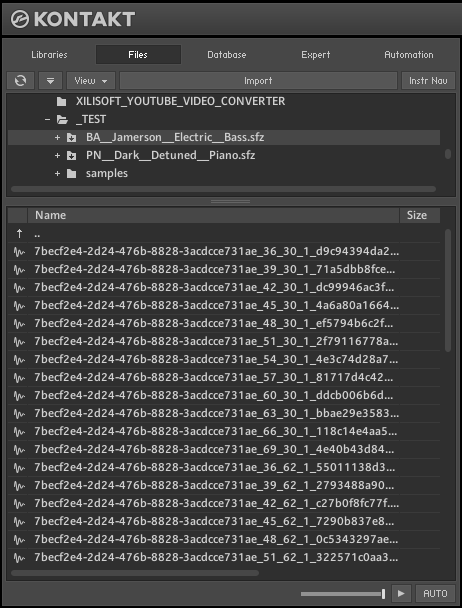
Task: Toggle the Instr Nav pane
Action: pos(428,81)
